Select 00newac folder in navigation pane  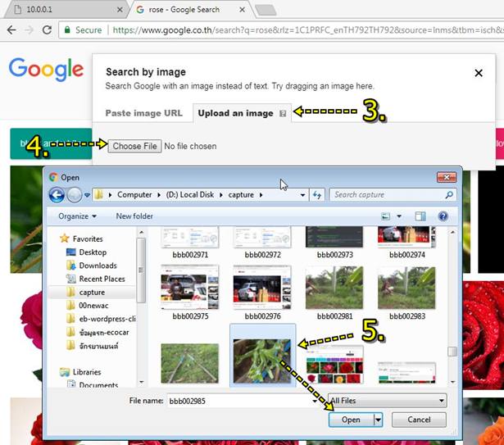click(87, 306)
